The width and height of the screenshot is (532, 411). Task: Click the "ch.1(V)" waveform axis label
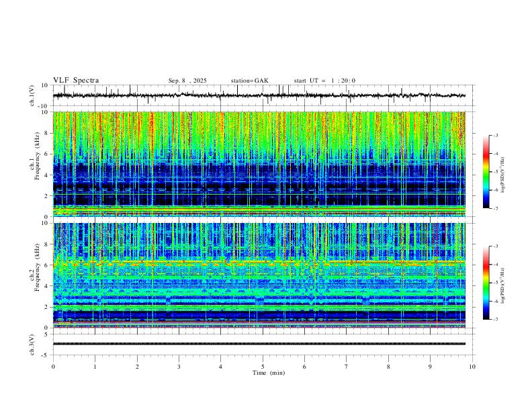[x=32, y=95]
